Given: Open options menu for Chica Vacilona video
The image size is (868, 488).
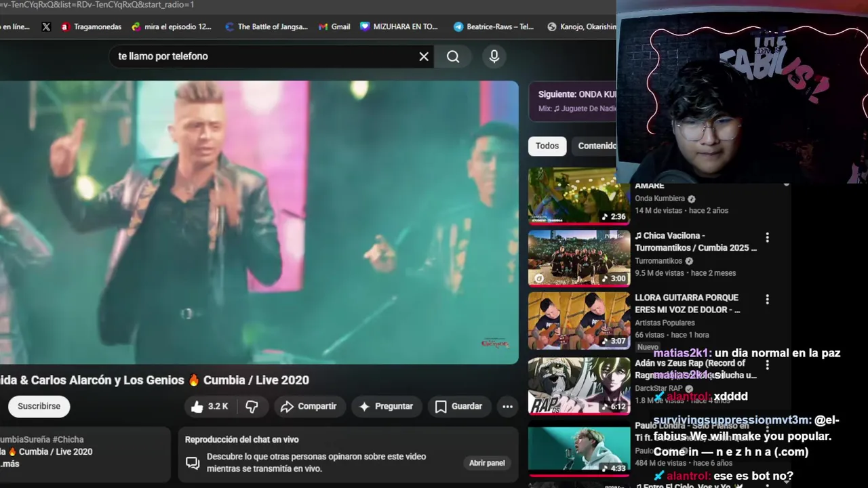Looking at the screenshot, I should tap(767, 237).
